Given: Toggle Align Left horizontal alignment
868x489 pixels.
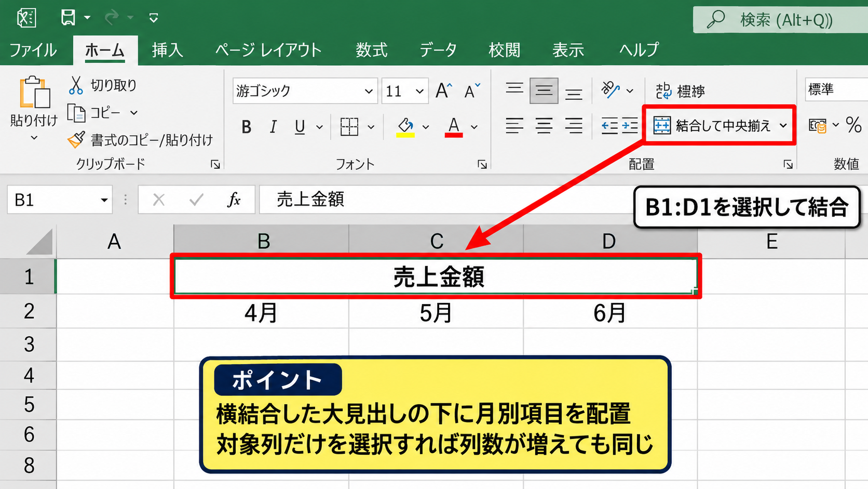Looking at the screenshot, I should pos(514,126).
